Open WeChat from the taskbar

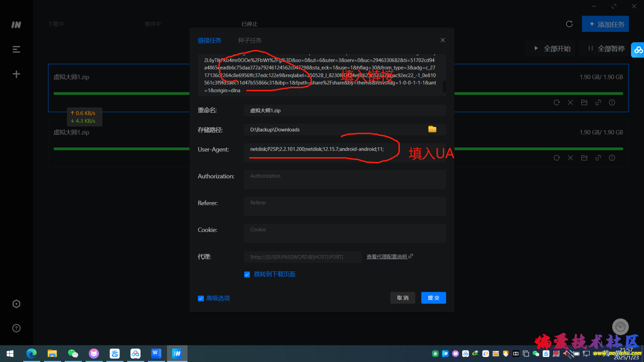(73, 353)
